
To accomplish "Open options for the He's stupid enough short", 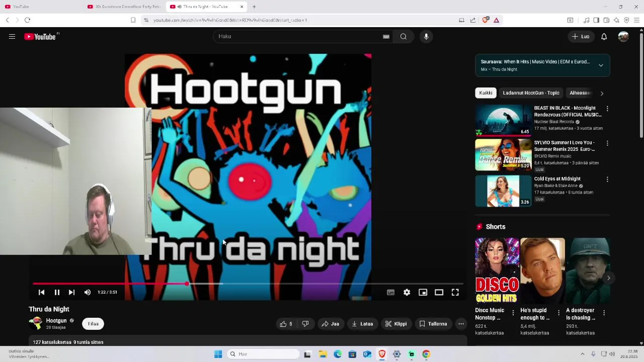I will pos(558,313).
